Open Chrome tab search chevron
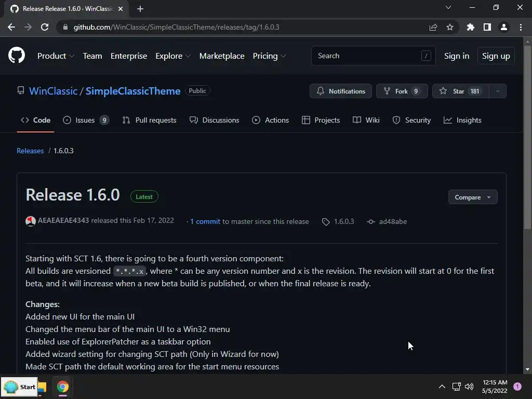This screenshot has height=399, width=532. (448, 7)
